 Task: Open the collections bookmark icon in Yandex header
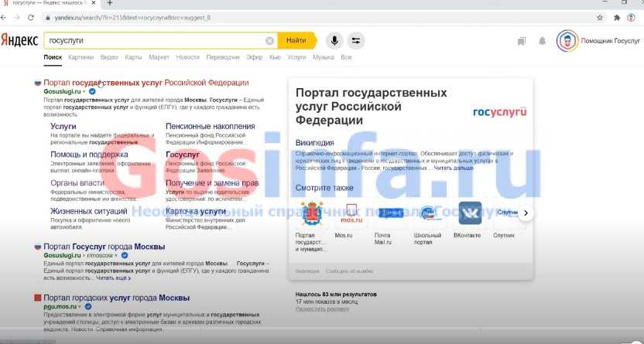(522, 41)
